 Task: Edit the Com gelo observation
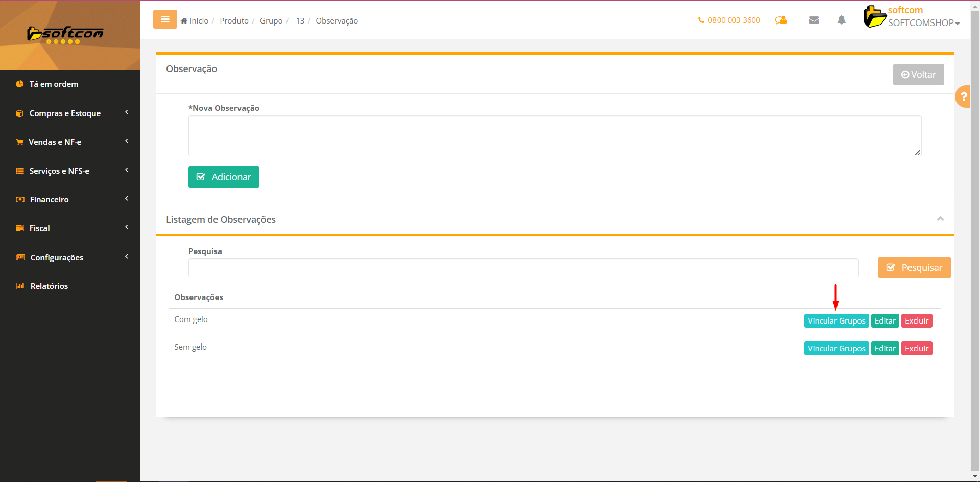click(885, 321)
